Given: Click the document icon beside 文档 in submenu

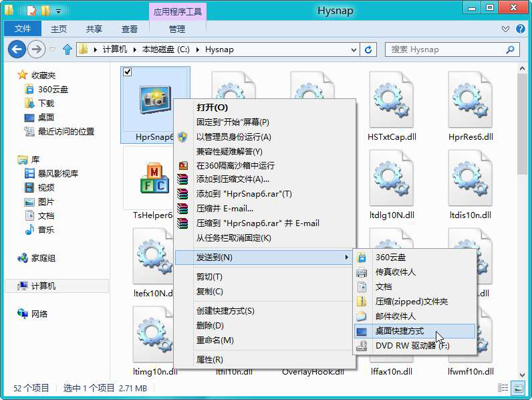Looking at the screenshot, I should coord(362,287).
